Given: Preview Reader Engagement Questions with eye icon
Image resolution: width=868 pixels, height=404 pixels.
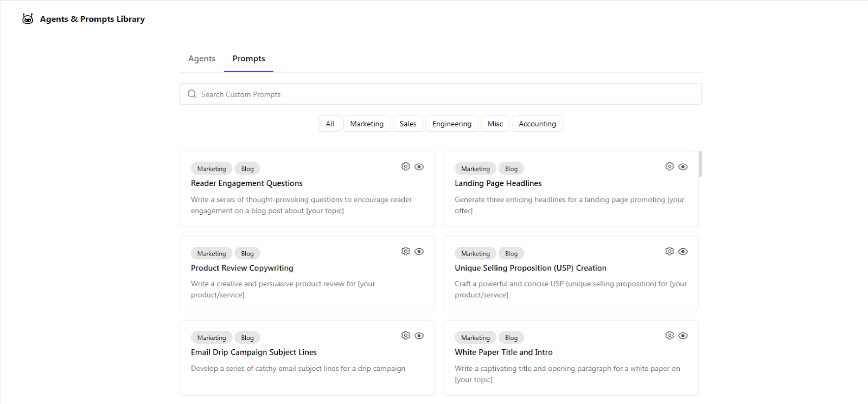Looking at the screenshot, I should pos(419,167).
